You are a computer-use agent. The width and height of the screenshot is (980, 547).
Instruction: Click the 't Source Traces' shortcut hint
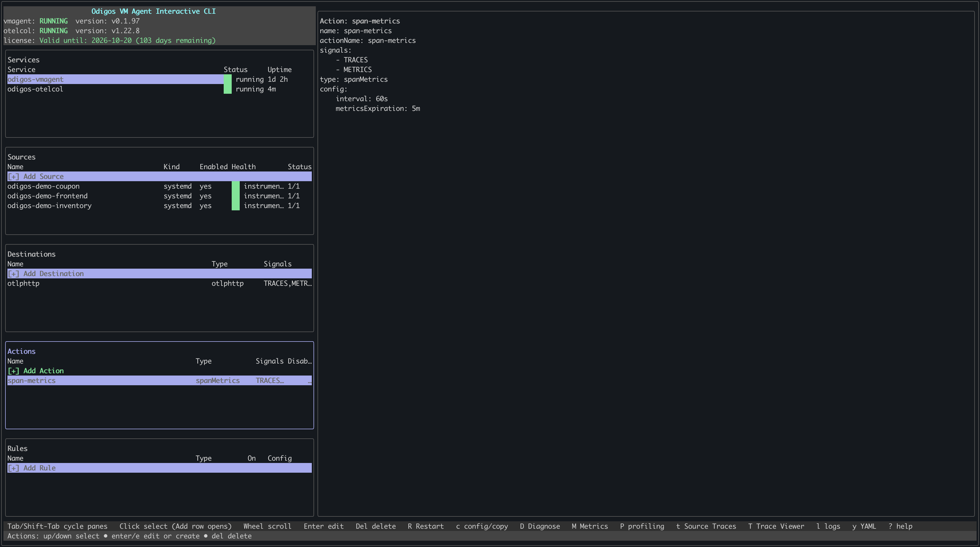pyautogui.click(x=706, y=526)
